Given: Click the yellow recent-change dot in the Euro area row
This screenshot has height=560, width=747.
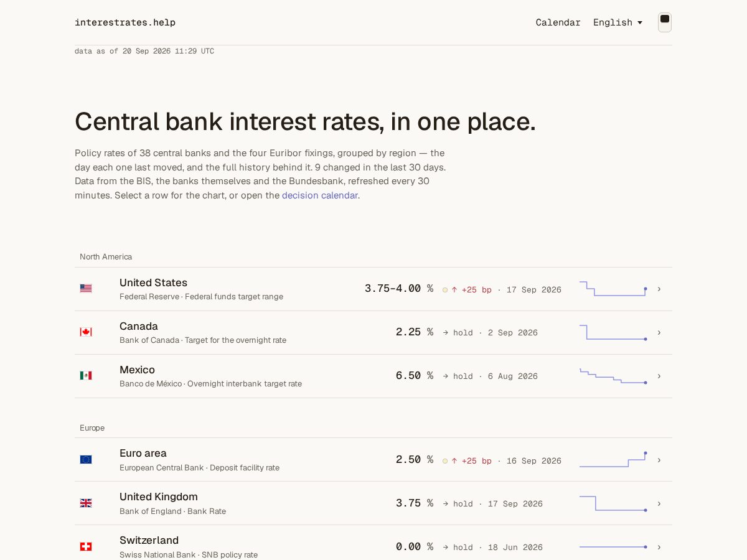Looking at the screenshot, I should [x=445, y=461].
